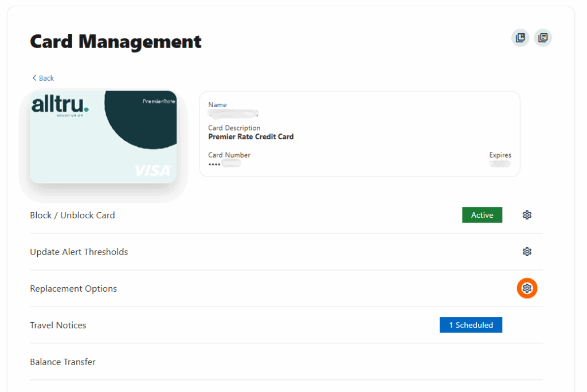Select the Update Alert Thresholds row

coord(286,252)
